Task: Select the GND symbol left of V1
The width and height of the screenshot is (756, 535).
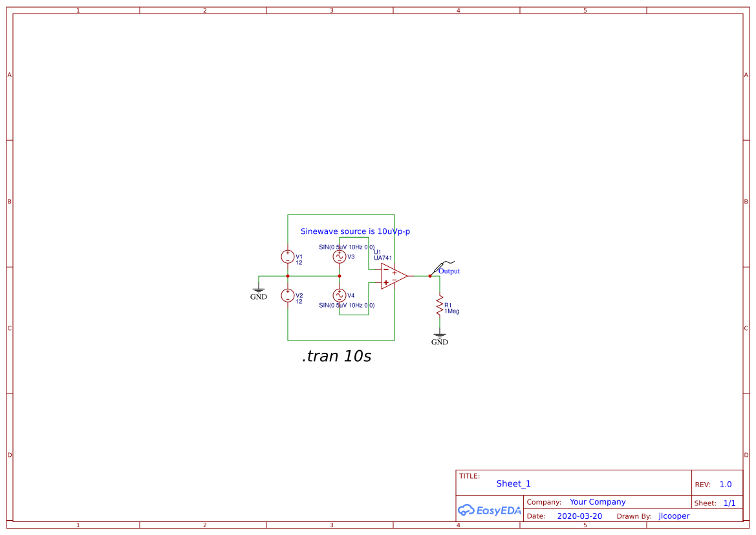Action: click(x=259, y=289)
